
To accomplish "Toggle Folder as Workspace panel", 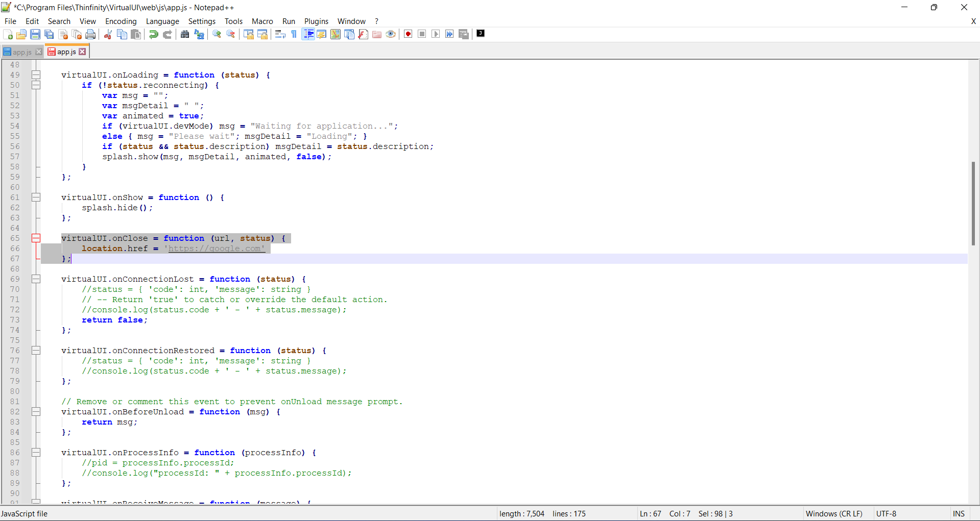I will (377, 34).
